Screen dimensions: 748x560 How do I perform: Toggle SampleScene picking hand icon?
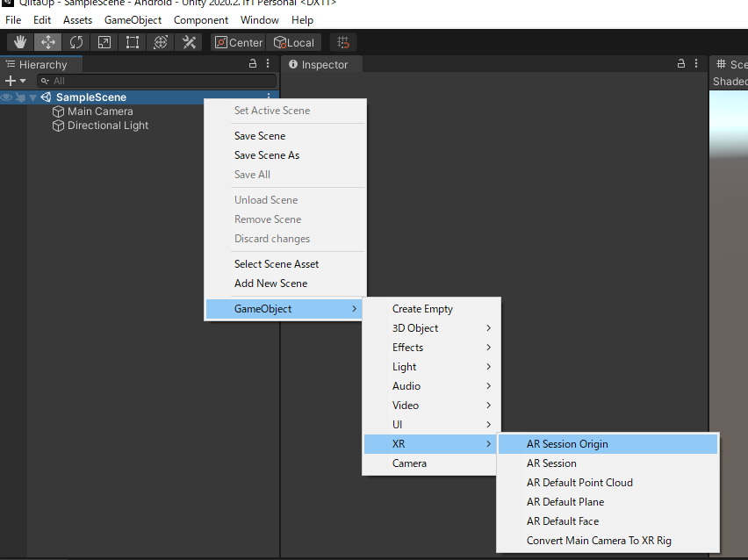pos(20,97)
